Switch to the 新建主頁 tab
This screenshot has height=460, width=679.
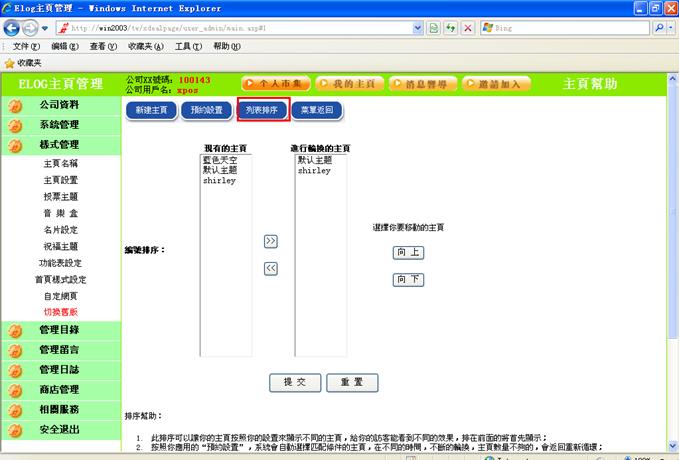point(150,110)
